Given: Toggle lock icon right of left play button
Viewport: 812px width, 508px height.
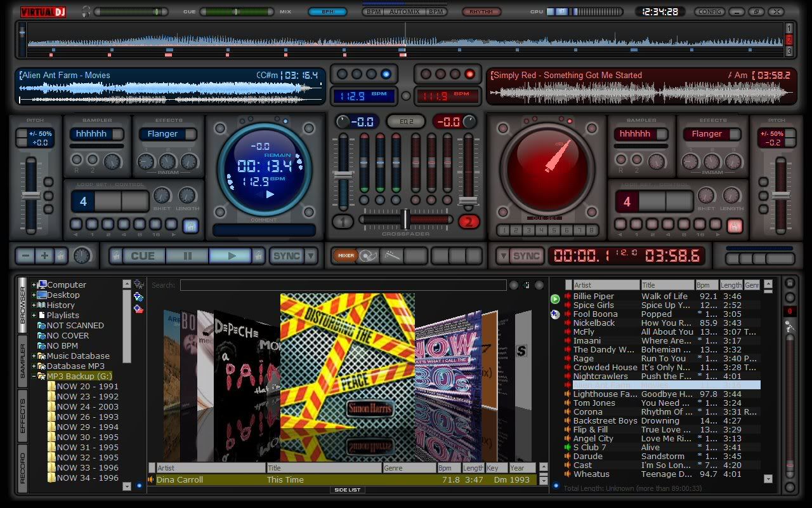Looking at the screenshot, I should tap(259, 256).
